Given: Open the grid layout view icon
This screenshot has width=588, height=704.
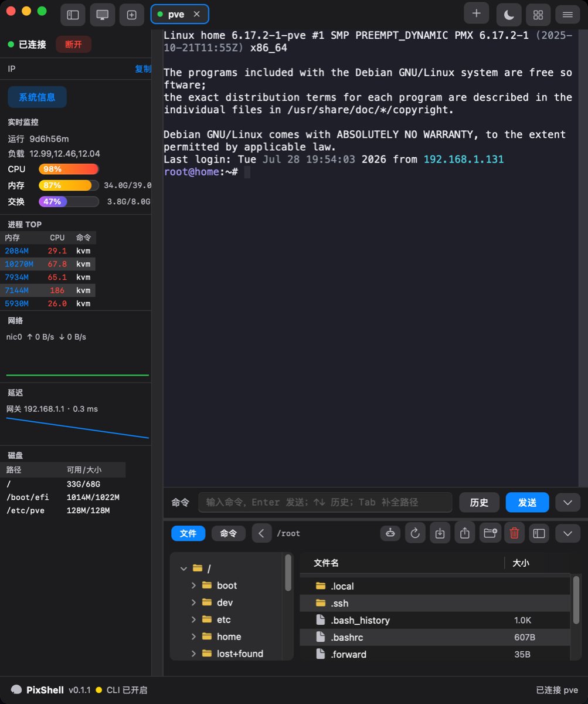Looking at the screenshot, I should [x=538, y=15].
